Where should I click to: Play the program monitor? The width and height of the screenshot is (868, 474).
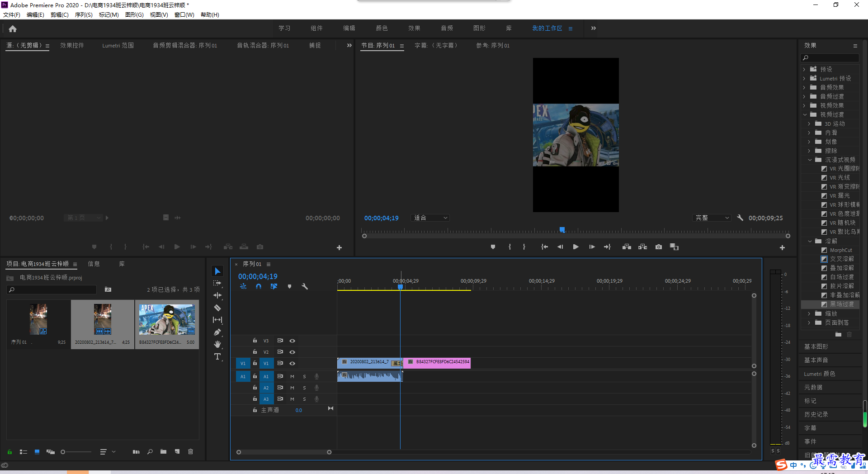576,247
